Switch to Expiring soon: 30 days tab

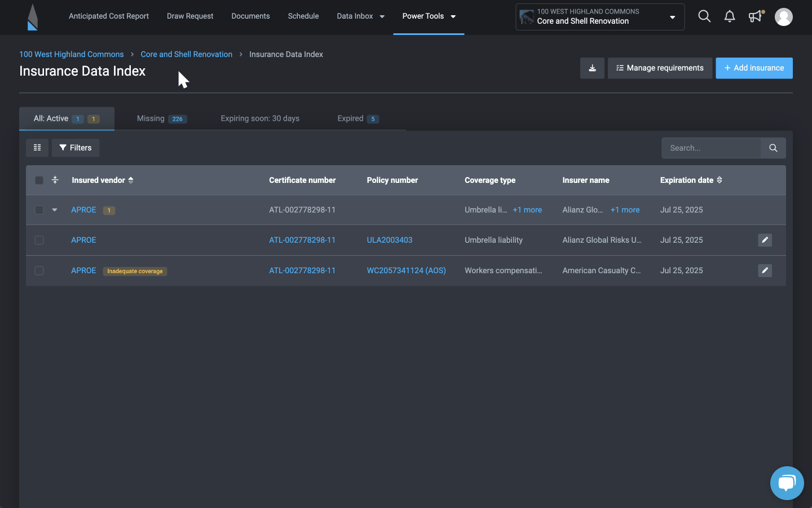tap(260, 119)
